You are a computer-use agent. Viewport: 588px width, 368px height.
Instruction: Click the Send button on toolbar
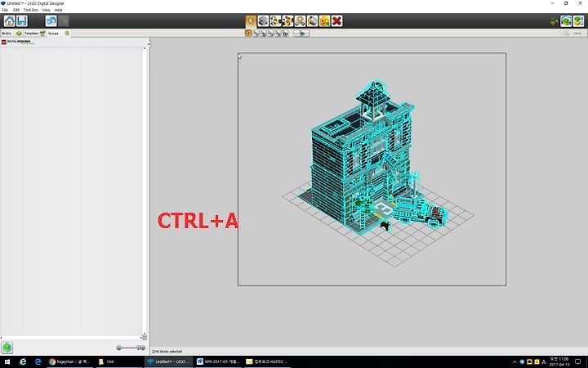573,34
